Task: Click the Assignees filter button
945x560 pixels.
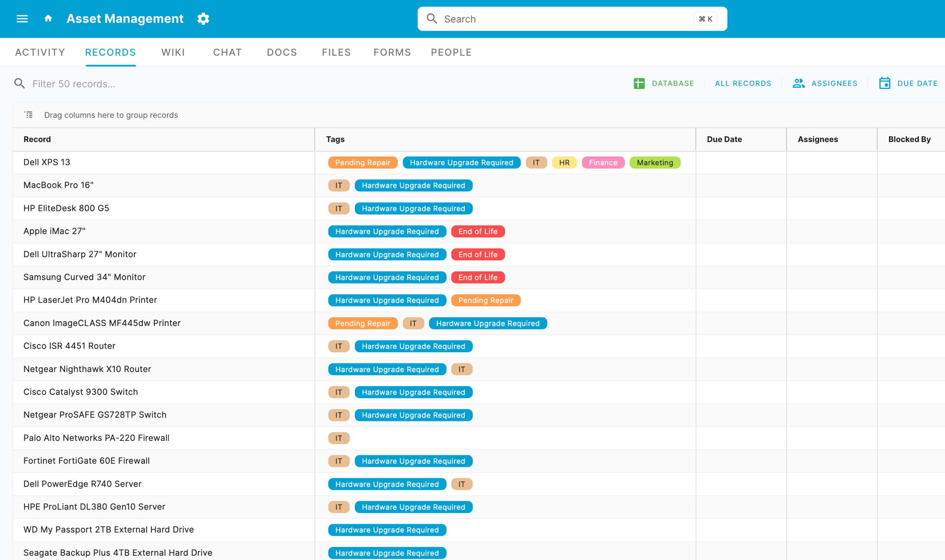Action: click(825, 83)
